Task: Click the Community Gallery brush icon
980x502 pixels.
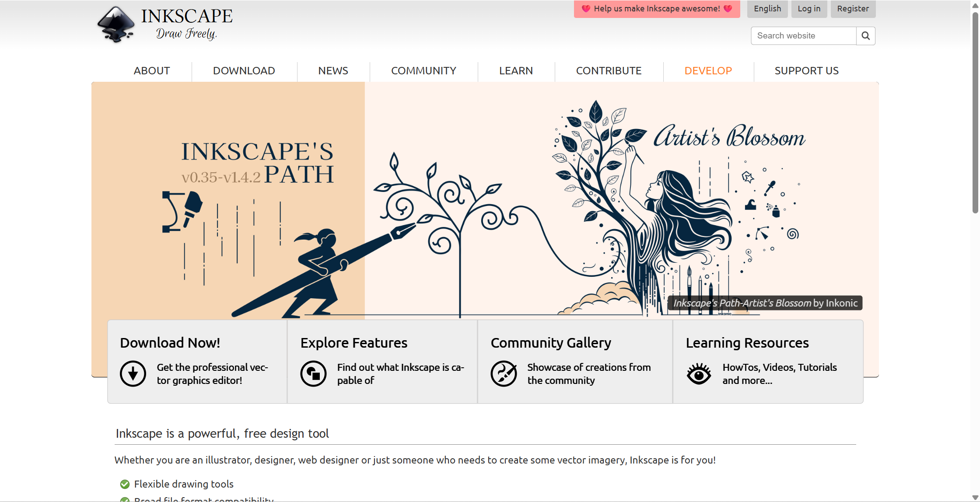Action: 504,374
